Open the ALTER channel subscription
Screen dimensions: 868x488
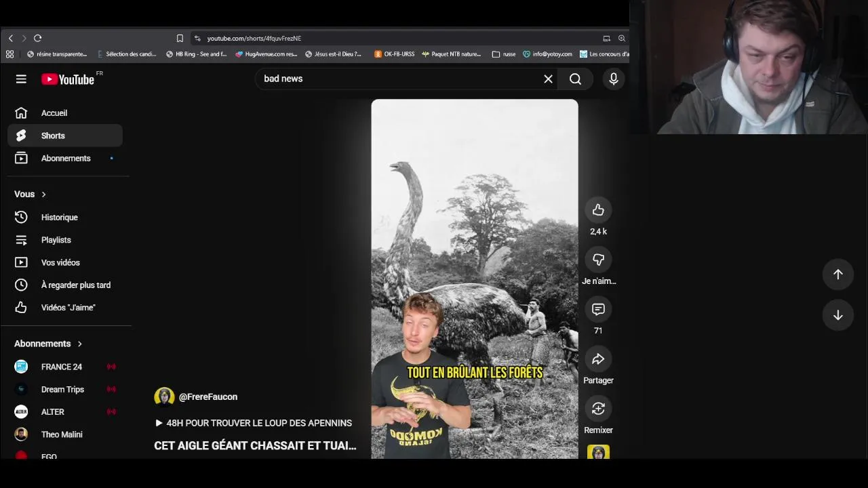[65, 412]
